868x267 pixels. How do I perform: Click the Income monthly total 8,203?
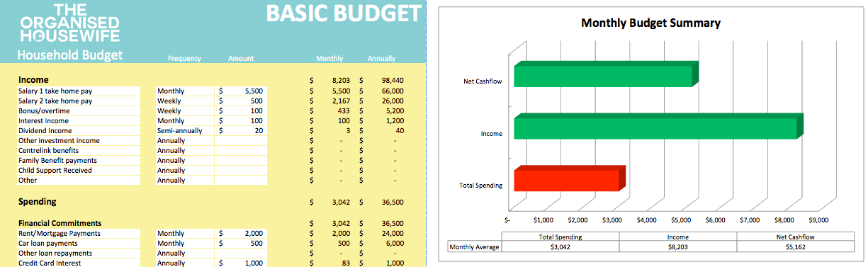[x=341, y=81]
